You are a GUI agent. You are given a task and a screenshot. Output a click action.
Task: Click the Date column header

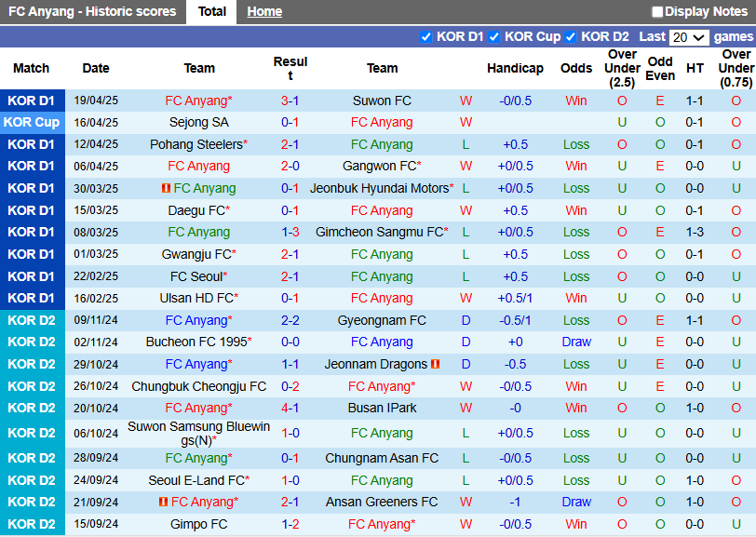(96, 69)
